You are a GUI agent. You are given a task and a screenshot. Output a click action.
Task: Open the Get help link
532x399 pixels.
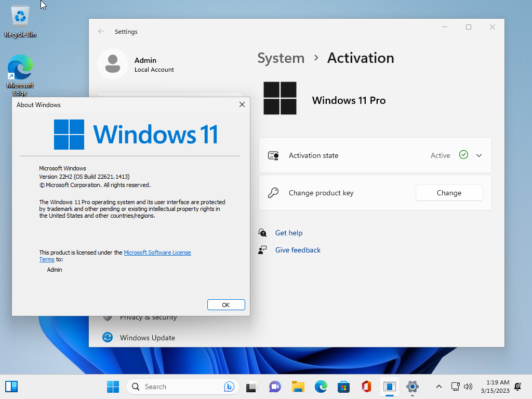click(x=289, y=233)
